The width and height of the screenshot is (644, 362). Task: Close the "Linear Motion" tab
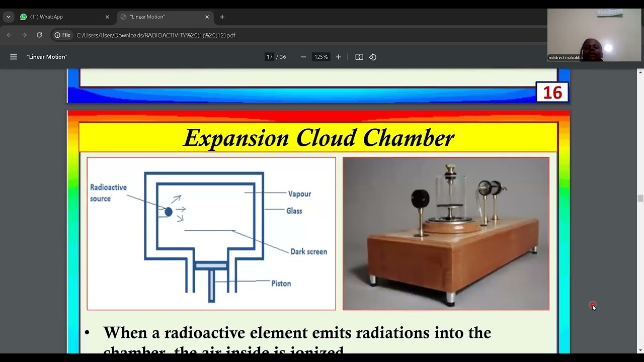click(x=207, y=17)
